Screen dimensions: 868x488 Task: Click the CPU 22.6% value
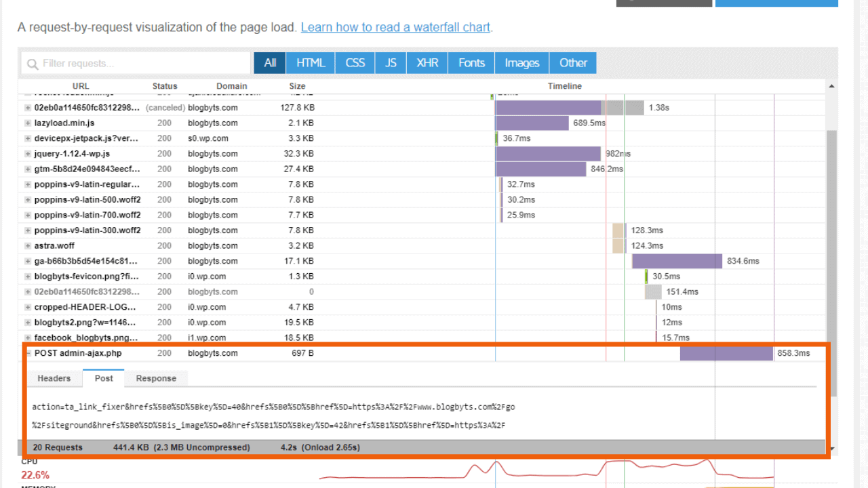(x=35, y=475)
